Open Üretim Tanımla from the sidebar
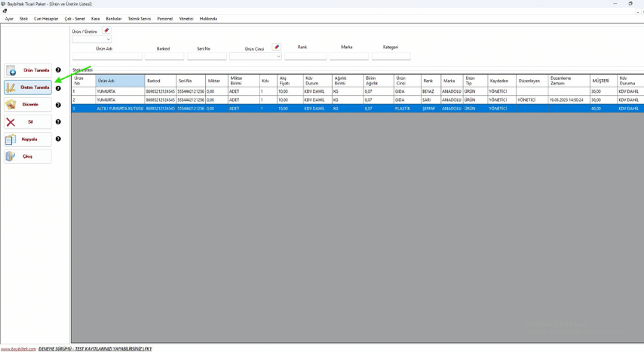The image size is (644, 352). point(28,87)
